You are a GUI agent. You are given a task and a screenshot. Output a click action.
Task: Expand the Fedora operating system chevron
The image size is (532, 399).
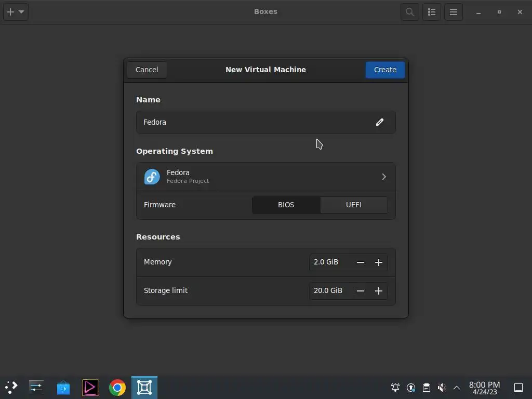[384, 177]
